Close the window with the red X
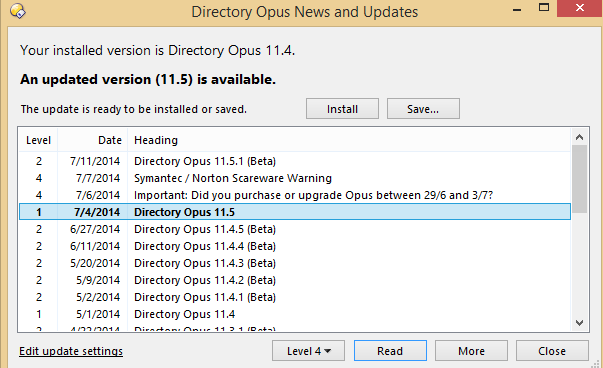 point(580,8)
